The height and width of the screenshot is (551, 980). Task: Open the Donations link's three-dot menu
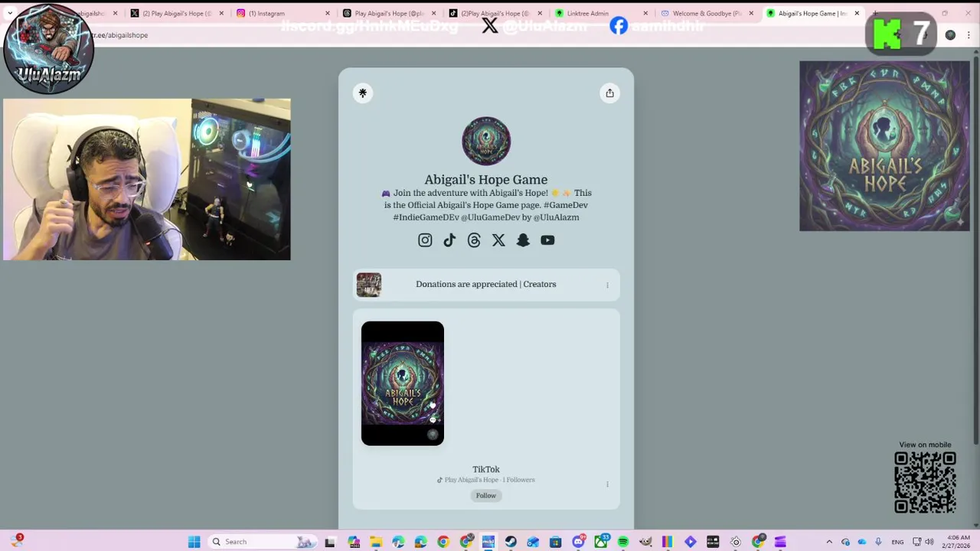[x=607, y=285]
